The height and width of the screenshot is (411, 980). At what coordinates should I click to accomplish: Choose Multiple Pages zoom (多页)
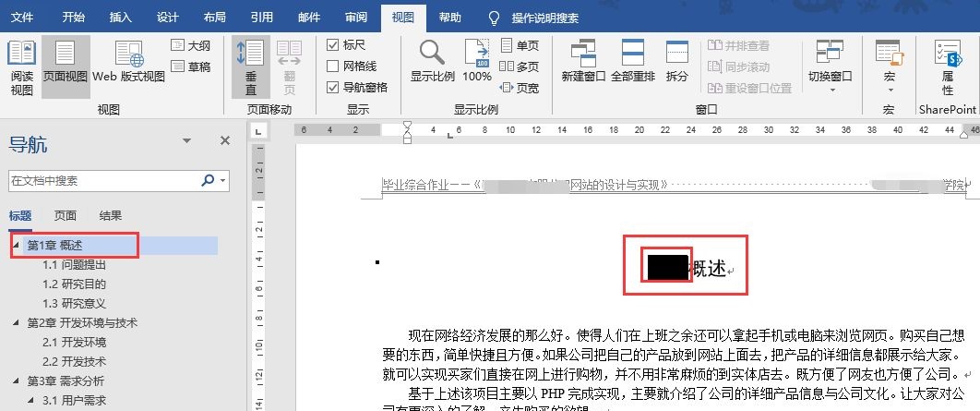520,66
